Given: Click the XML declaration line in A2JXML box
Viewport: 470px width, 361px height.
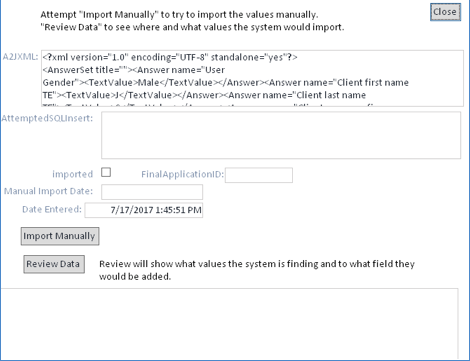Looking at the screenshot, I should pyautogui.click(x=170, y=57).
